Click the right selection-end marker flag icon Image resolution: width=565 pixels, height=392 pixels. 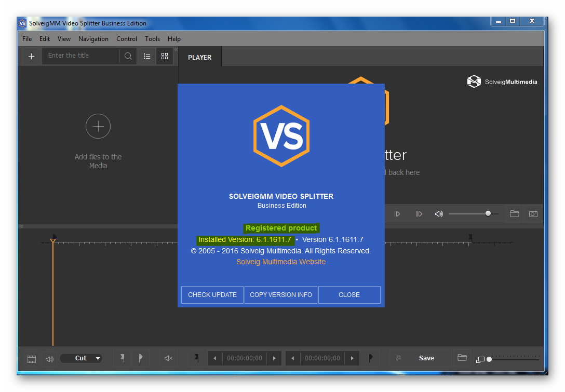tap(370, 358)
